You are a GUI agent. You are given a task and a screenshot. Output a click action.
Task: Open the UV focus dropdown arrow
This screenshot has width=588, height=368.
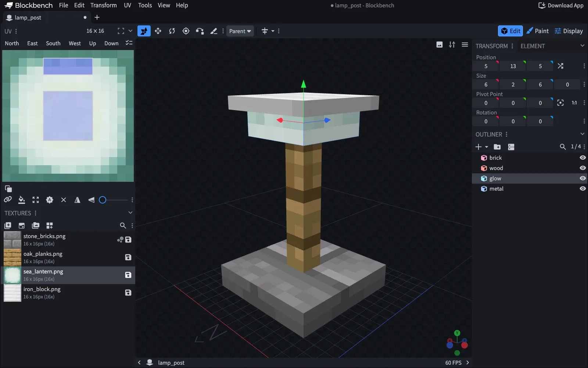[x=130, y=31]
